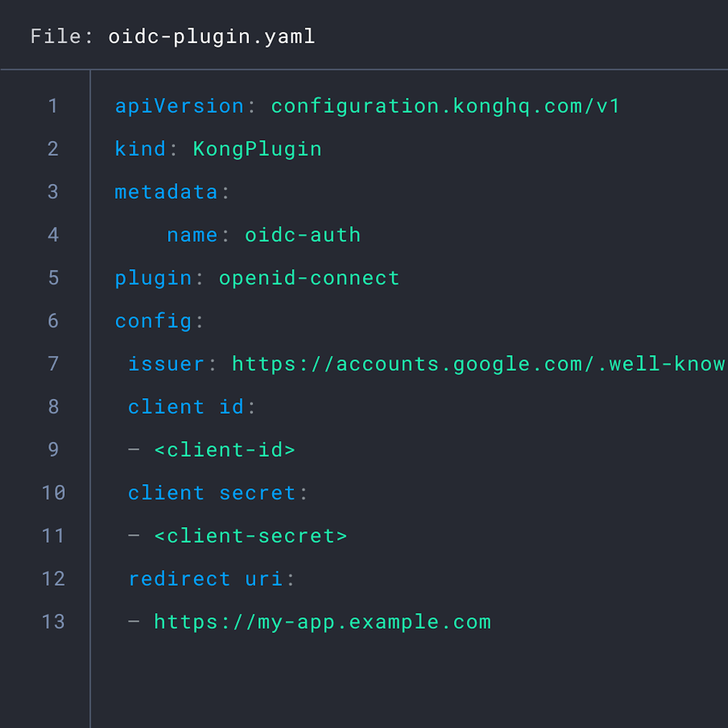Click the config key
The image size is (728, 728).
[x=153, y=321]
